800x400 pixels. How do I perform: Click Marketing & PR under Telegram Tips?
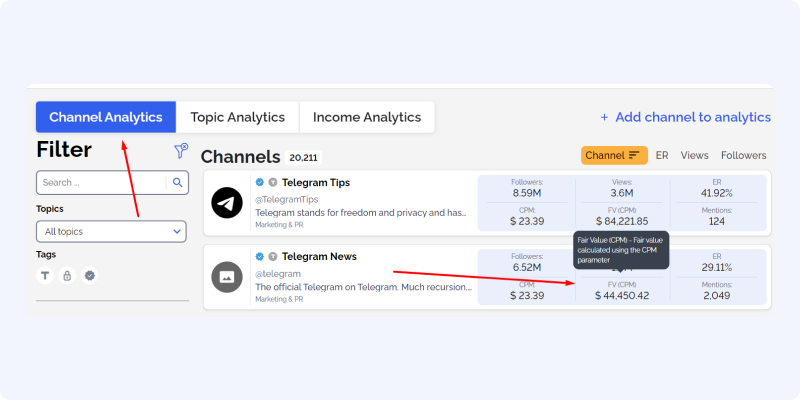[x=279, y=225]
